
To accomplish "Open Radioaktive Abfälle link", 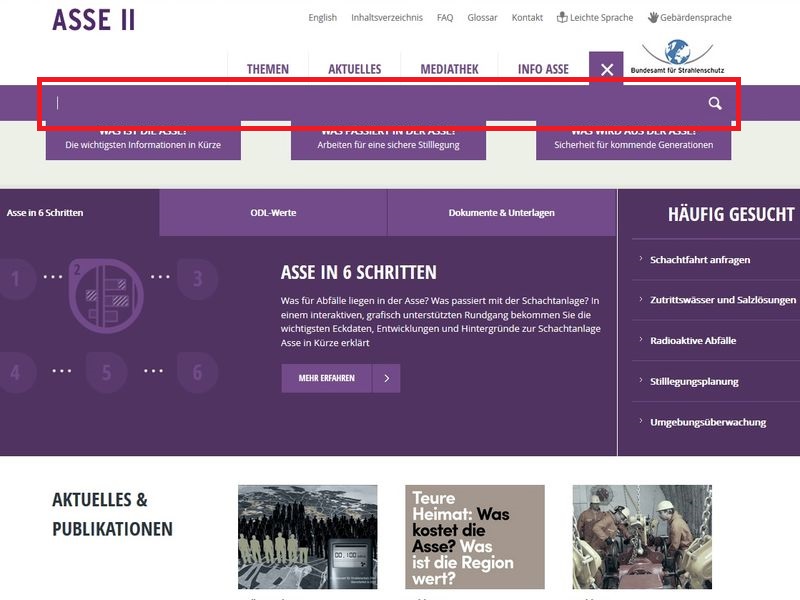I will pos(693,341).
